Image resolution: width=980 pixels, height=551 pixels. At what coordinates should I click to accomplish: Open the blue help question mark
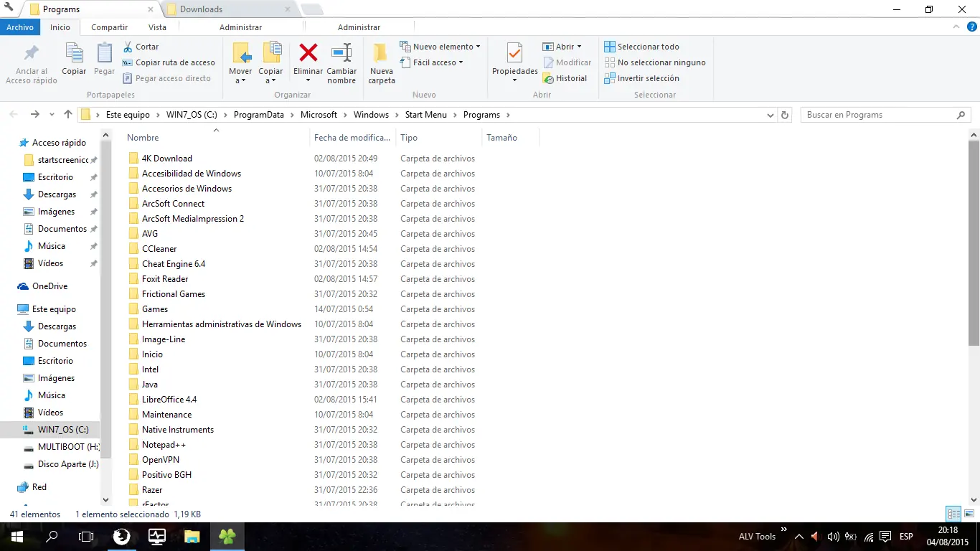(x=972, y=27)
